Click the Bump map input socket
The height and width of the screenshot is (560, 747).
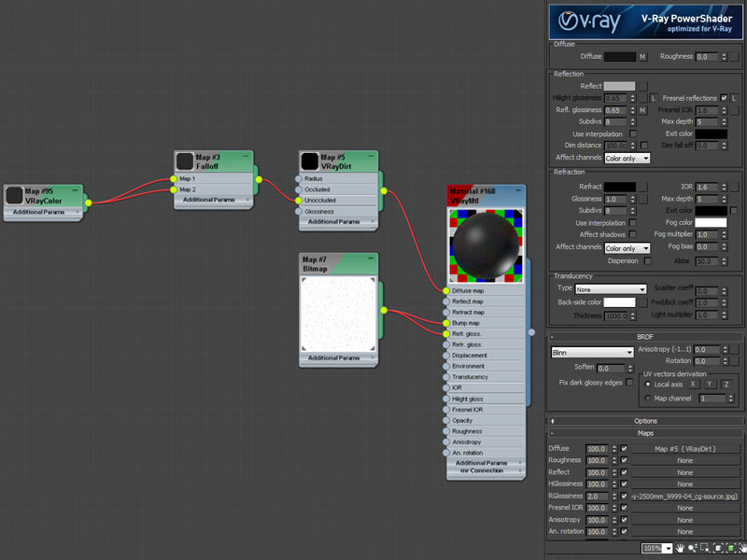click(446, 323)
